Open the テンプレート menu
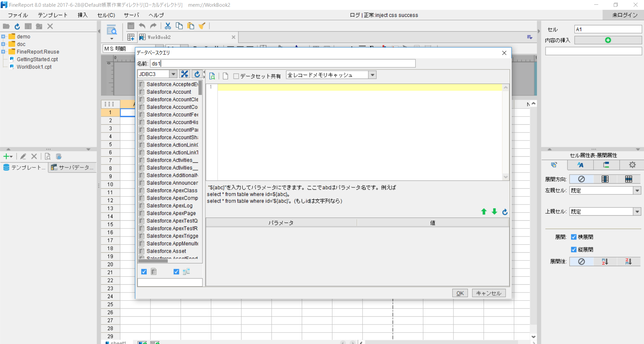 (x=53, y=15)
